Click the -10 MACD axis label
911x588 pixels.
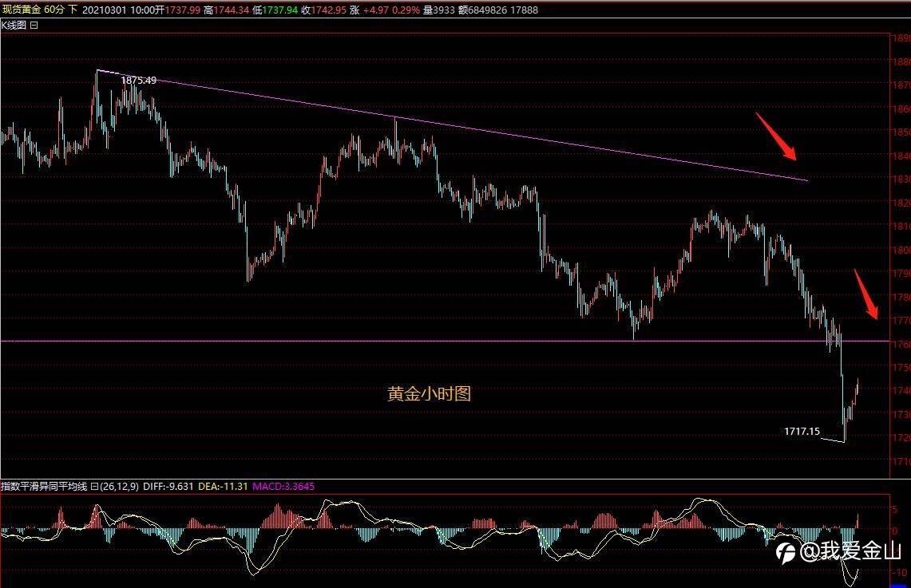click(x=899, y=572)
